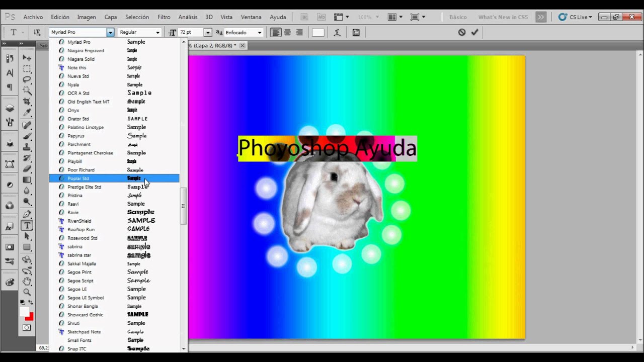The image size is (644, 362).
Task: Open the Capa menu
Action: [x=111, y=17]
